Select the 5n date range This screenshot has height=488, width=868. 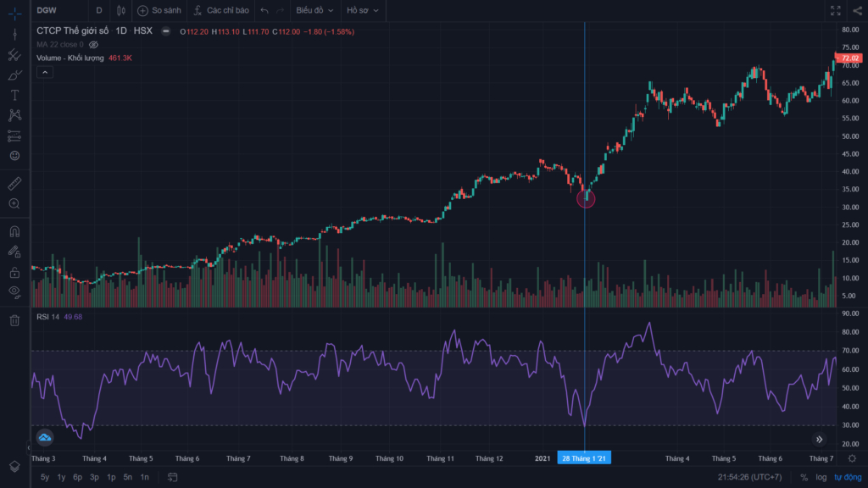(128, 477)
